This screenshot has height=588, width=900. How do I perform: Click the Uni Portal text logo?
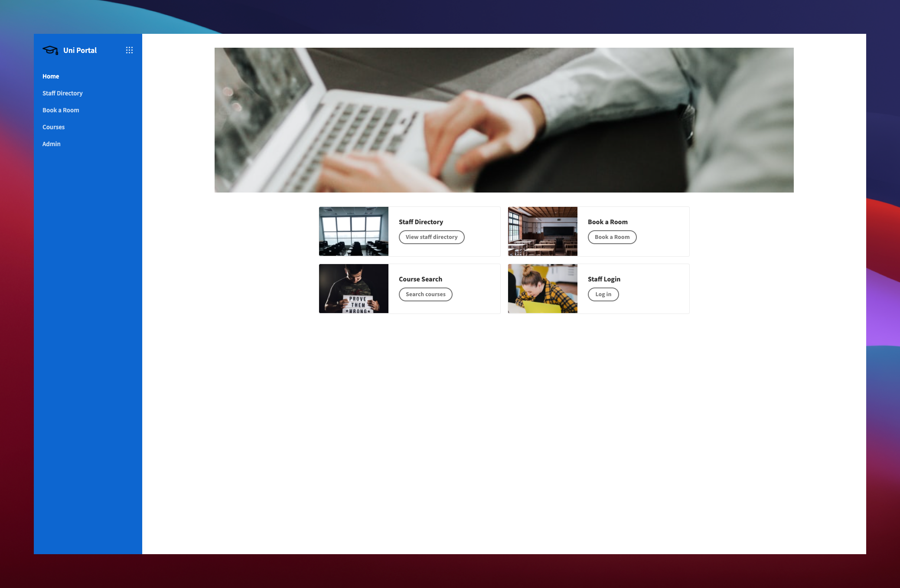tap(80, 50)
